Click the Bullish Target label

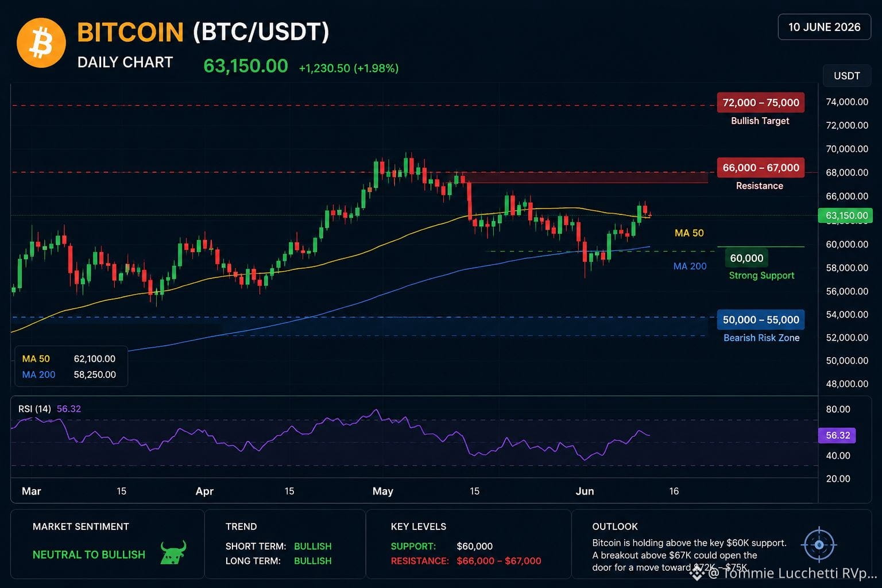(760, 121)
